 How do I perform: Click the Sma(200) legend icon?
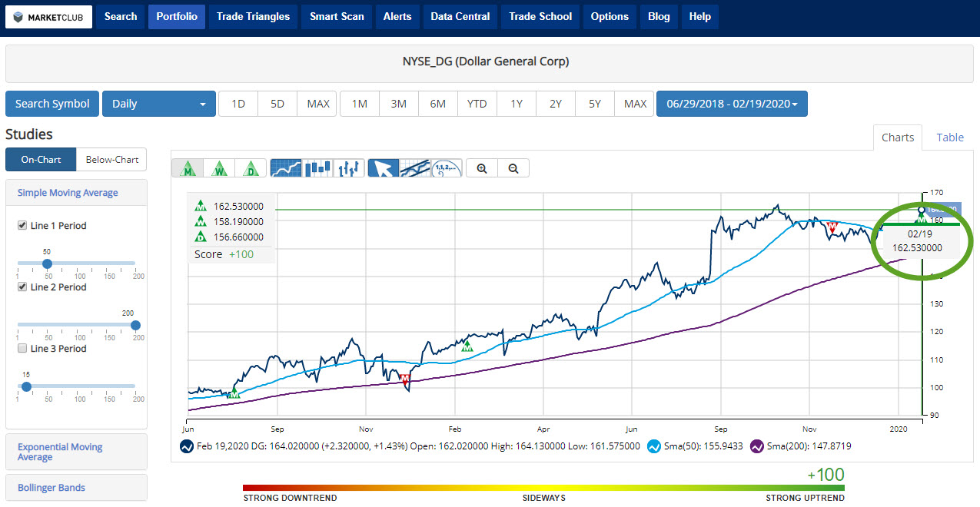[756, 446]
